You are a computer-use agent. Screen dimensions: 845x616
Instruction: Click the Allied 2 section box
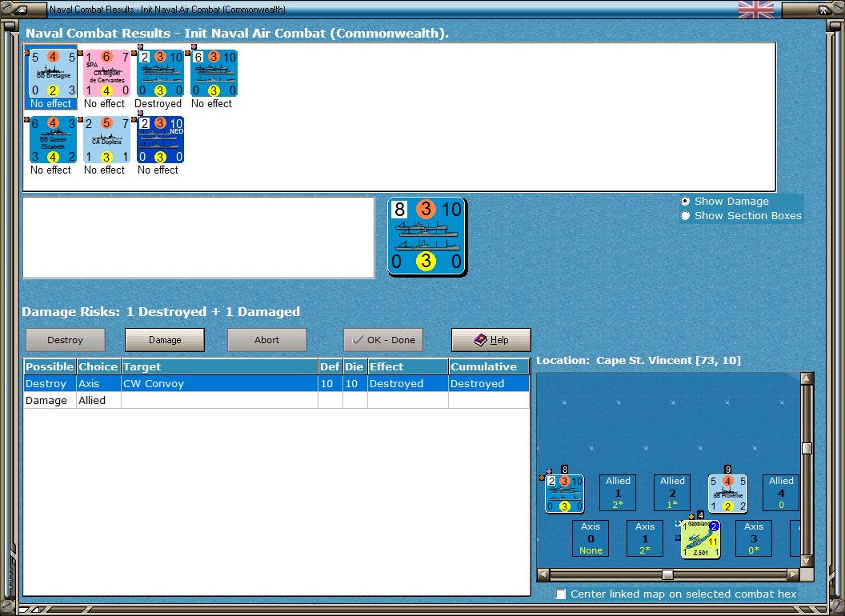point(672,493)
